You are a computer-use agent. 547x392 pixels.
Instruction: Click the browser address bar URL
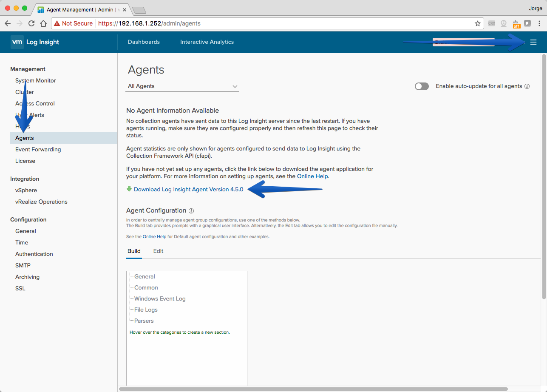click(x=149, y=23)
